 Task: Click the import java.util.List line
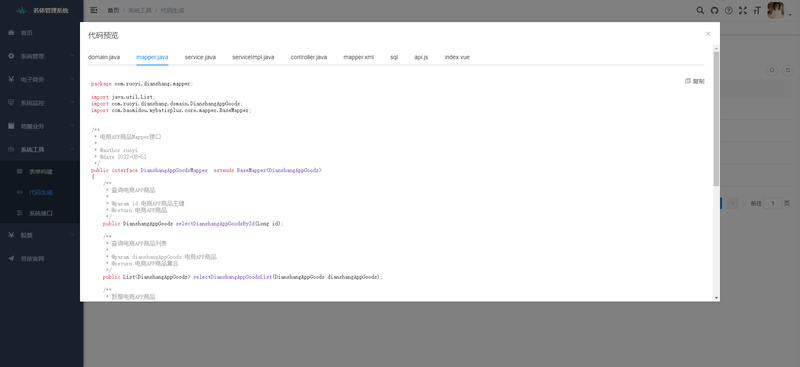[x=123, y=97]
